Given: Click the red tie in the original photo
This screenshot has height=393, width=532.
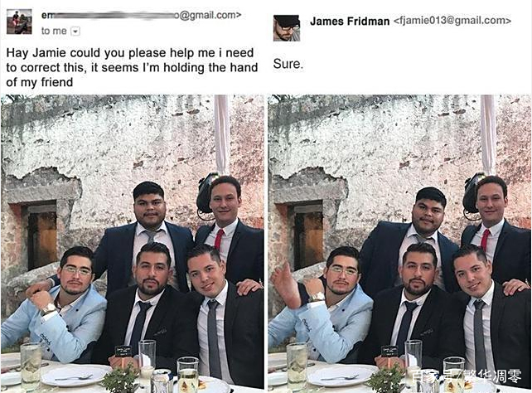Looking at the screenshot, I should 219,240.
